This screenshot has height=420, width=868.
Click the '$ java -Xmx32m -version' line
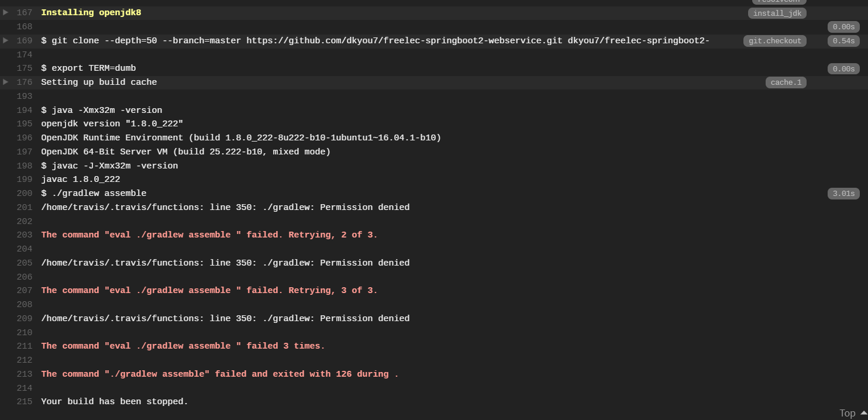102,110
